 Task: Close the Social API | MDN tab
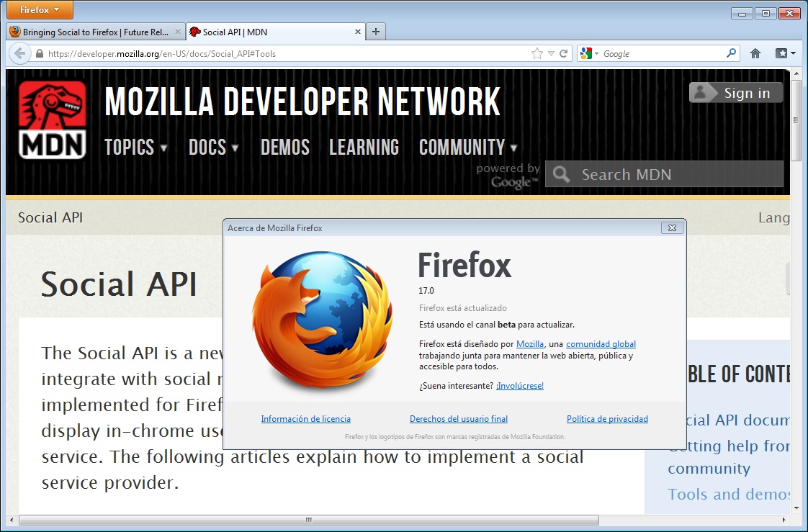(x=358, y=32)
